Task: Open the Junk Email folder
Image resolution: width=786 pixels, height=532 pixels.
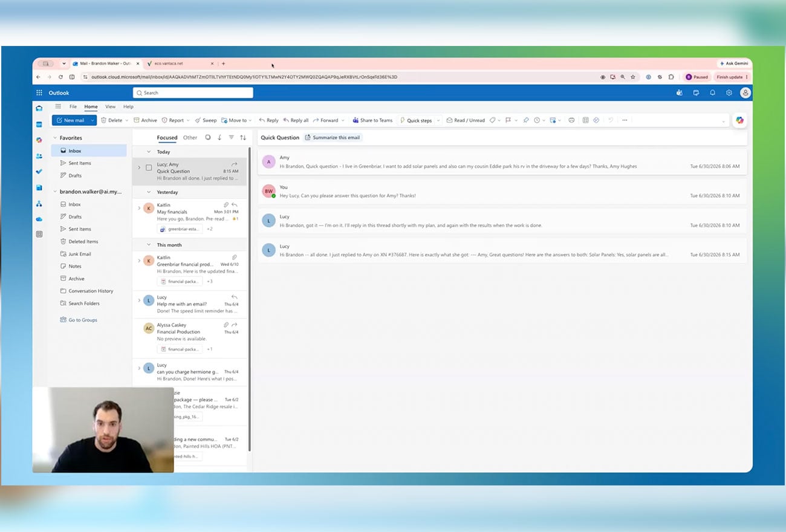Action: pyautogui.click(x=80, y=254)
